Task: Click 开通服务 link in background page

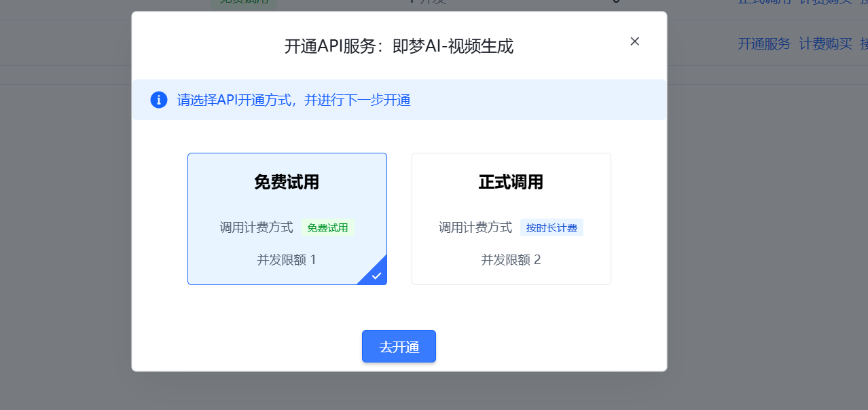Action: click(764, 44)
